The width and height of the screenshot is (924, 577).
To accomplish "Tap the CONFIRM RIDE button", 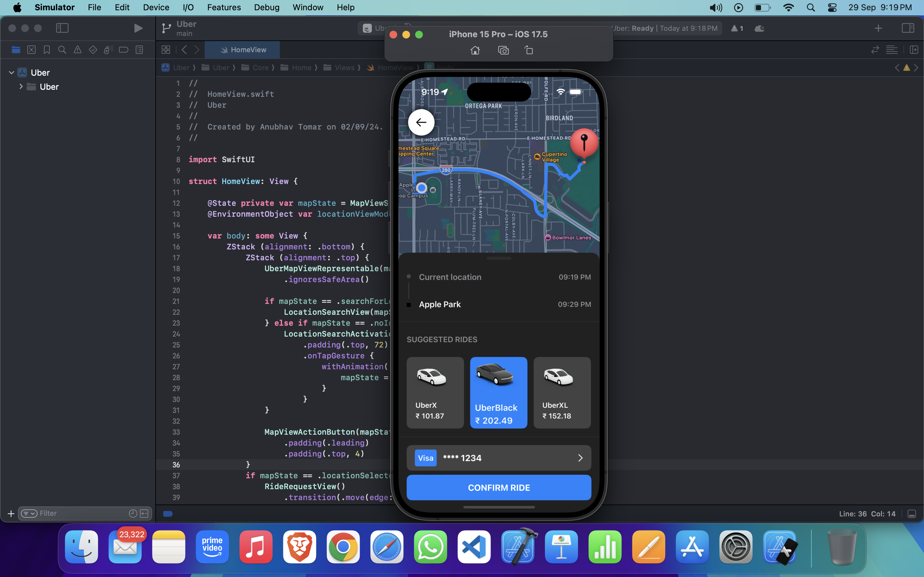I will 499,487.
